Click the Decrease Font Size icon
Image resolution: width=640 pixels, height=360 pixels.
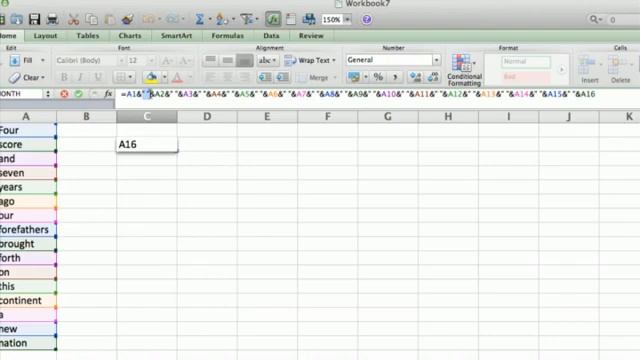pyautogui.click(x=184, y=61)
